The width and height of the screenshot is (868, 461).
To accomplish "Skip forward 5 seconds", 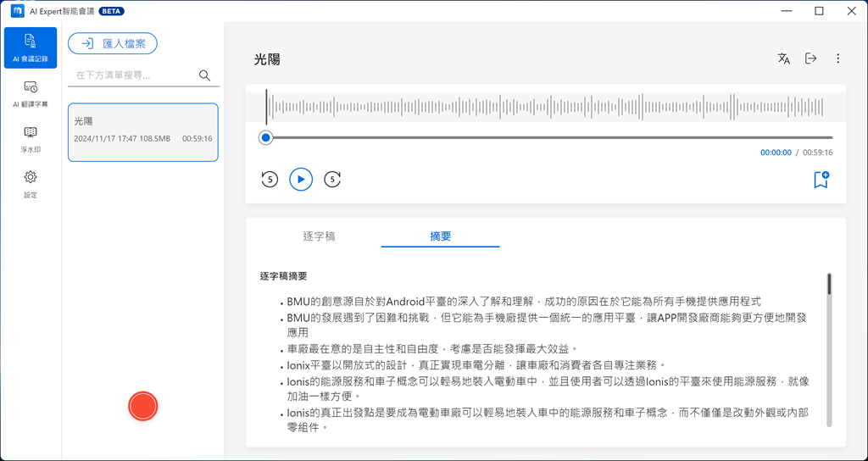I will [332, 180].
